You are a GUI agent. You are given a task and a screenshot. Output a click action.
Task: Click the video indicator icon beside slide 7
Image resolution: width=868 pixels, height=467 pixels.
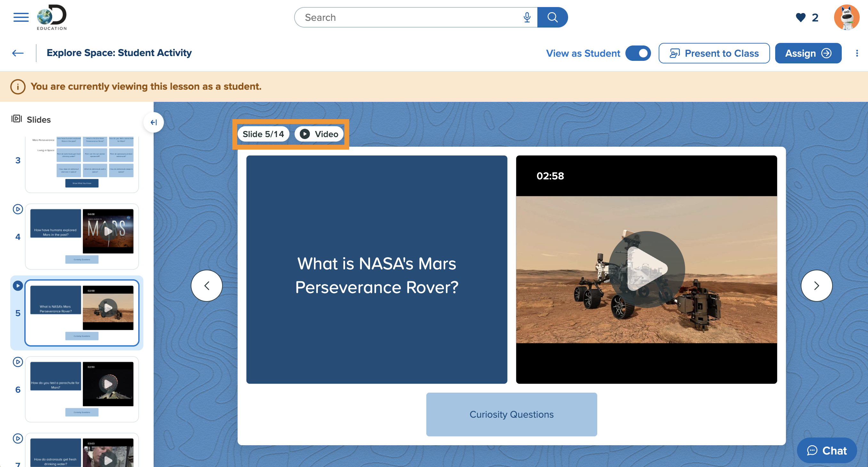click(x=18, y=438)
